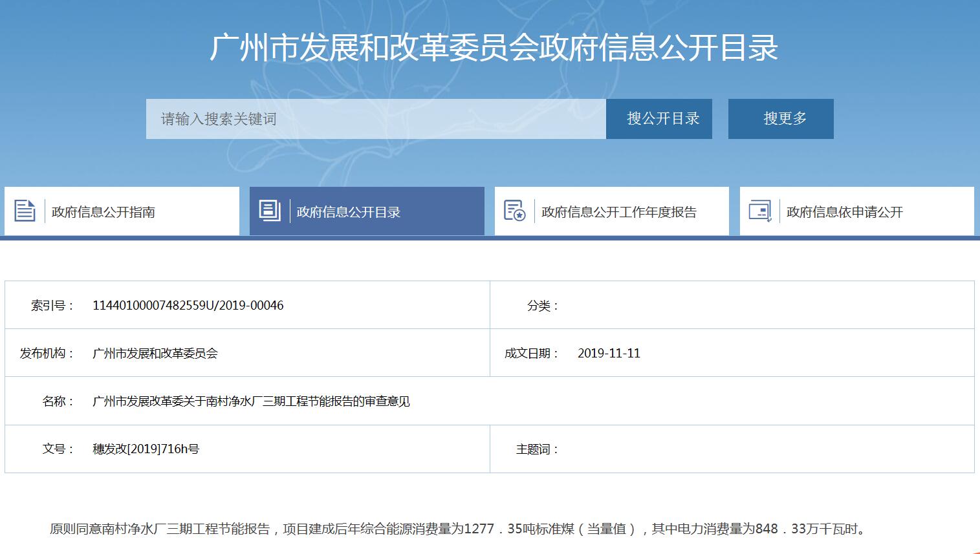The height and width of the screenshot is (554, 980).
Task: Click the publishing agency value 广州市发展和改革委员会
Action: [x=155, y=353]
